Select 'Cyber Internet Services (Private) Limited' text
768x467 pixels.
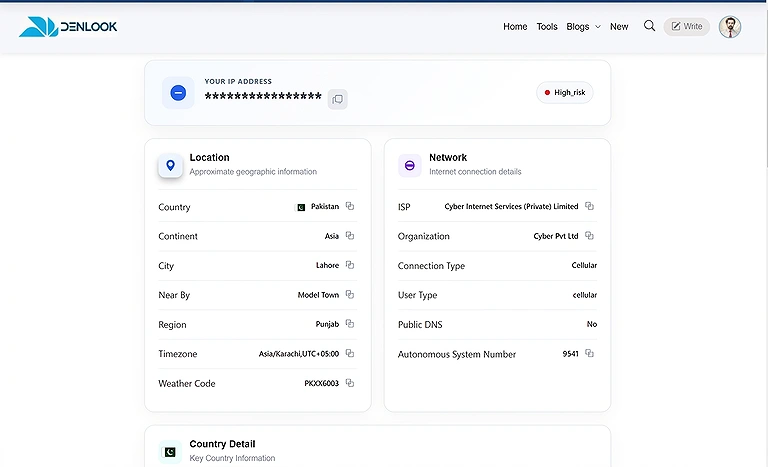coord(511,206)
